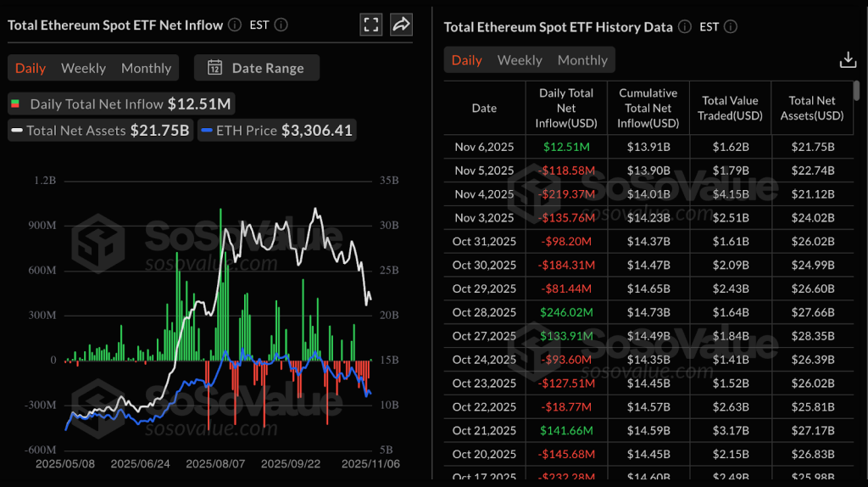This screenshot has height=487, width=868.
Task: Click the EST info icon in History Data panel
Action: coord(731,27)
